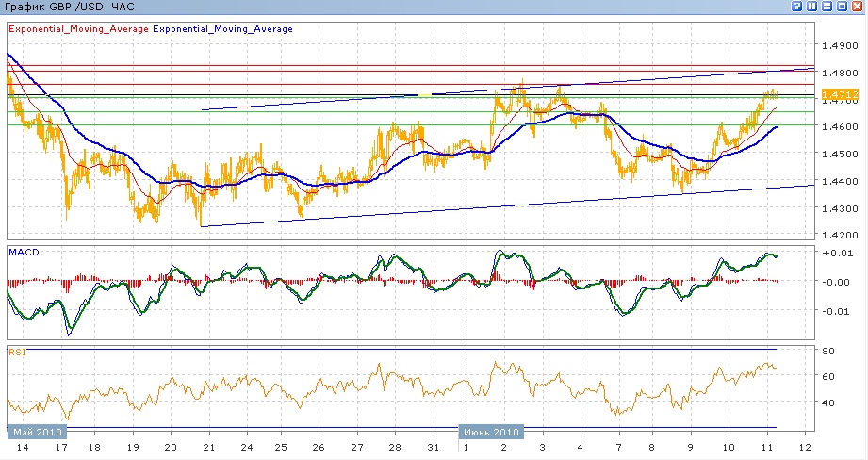868x460 pixels.
Task: Click the vertical split window icon
Action: [x=812, y=7]
